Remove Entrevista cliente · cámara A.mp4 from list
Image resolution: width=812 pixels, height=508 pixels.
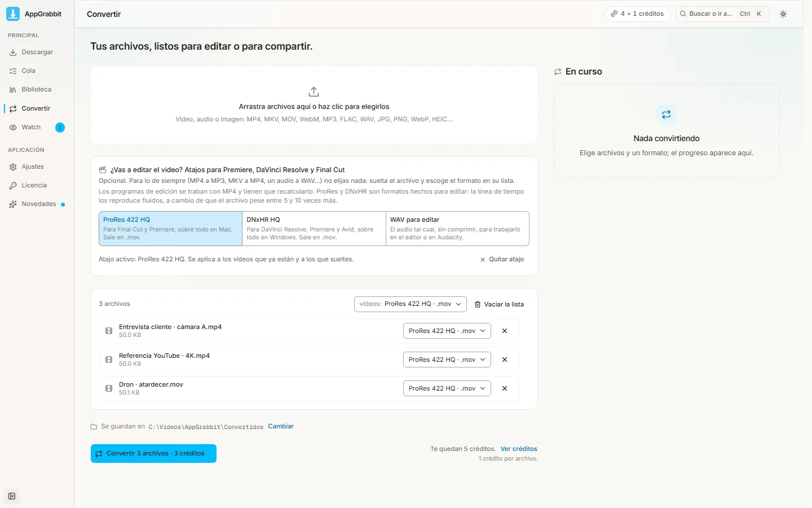(505, 331)
